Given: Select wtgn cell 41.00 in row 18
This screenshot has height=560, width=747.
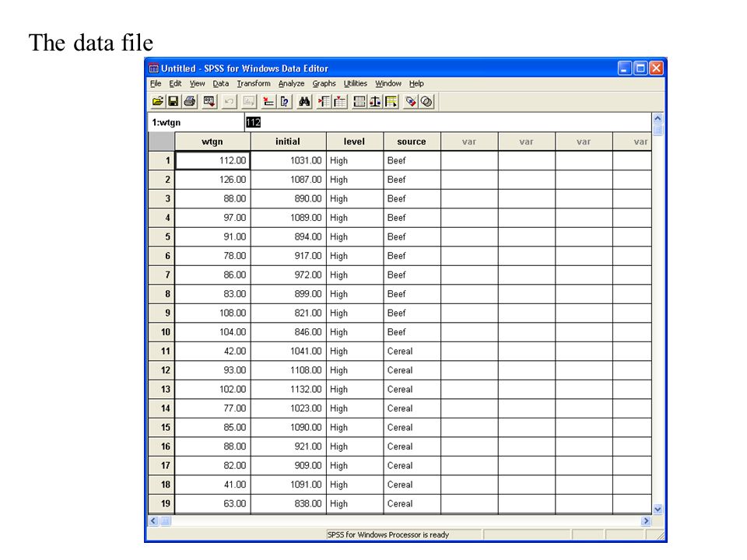Looking at the screenshot, I should tap(212, 485).
